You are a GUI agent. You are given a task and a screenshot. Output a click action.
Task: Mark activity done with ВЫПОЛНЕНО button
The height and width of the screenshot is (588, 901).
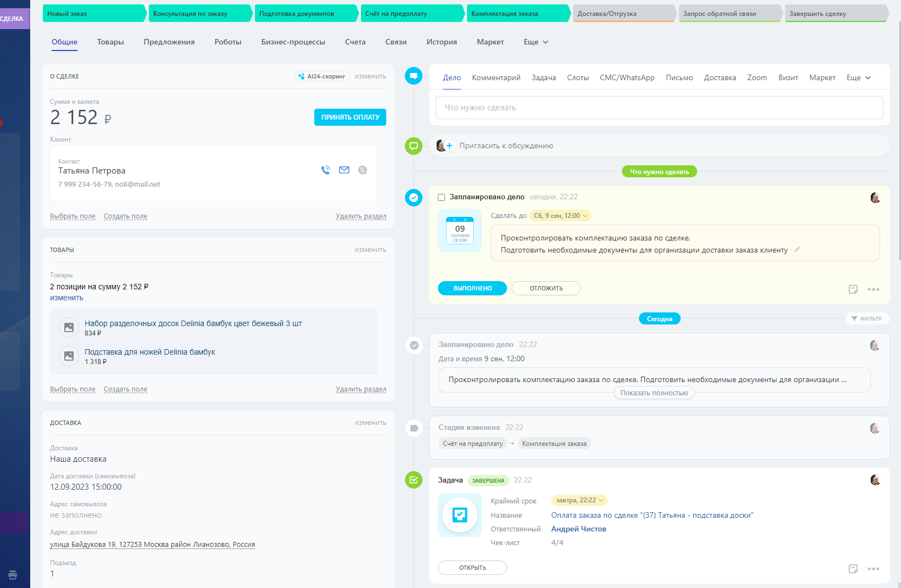click(472, 288)
